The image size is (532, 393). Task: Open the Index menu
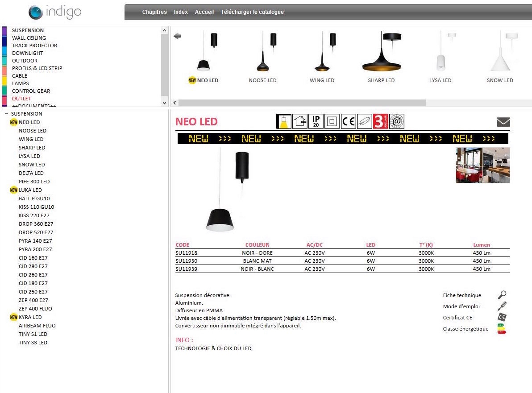tap(181, 12)
